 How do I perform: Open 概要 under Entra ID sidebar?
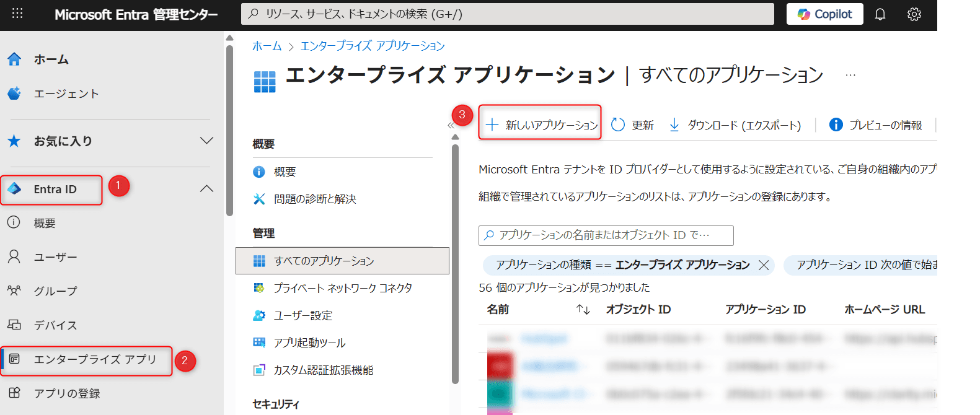[x=44, y=223]
